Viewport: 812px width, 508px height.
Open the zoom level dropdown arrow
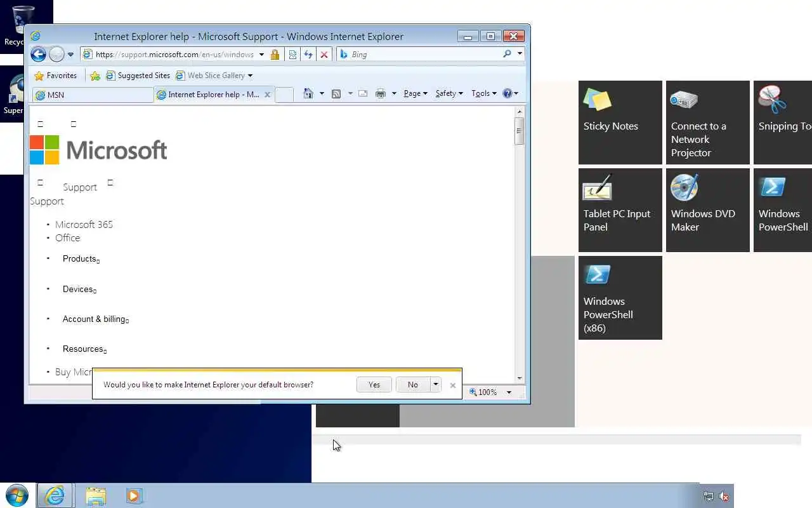pos(509,392)
